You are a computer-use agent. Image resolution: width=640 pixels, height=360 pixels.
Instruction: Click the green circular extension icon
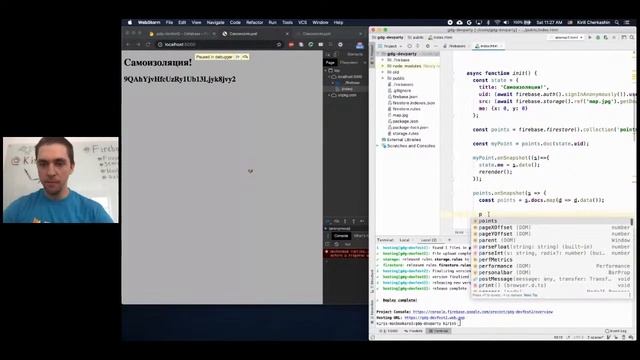tap(311, 44)
